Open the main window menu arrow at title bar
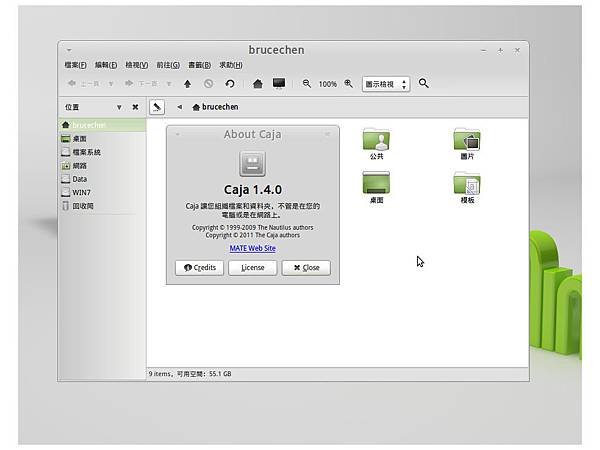 [x=69, y=50]
